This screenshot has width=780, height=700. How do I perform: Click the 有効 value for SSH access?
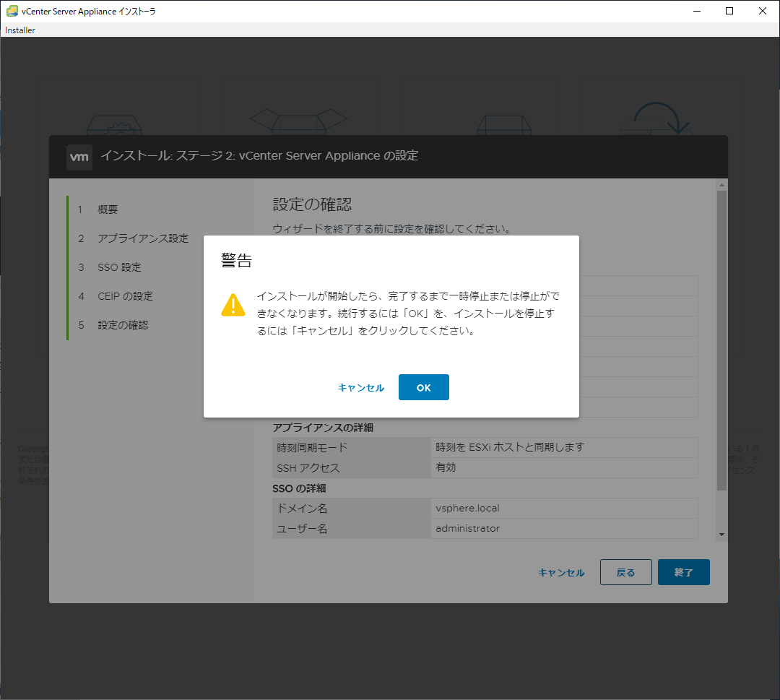click(446, 467)
